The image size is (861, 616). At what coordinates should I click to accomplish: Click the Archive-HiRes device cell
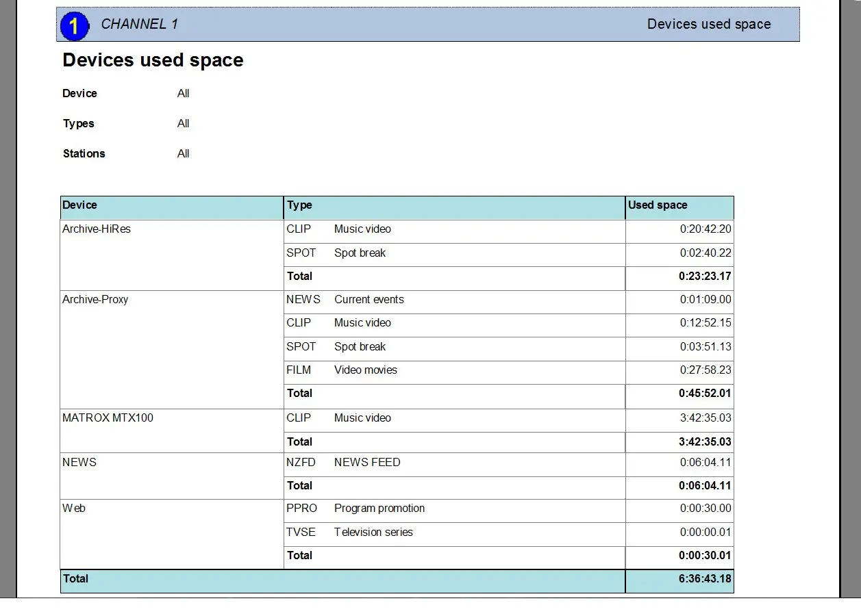point(97,229)
